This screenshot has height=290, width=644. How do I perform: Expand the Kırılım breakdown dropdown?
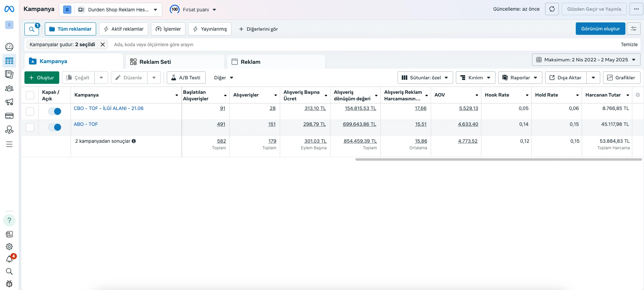(475, 78)
